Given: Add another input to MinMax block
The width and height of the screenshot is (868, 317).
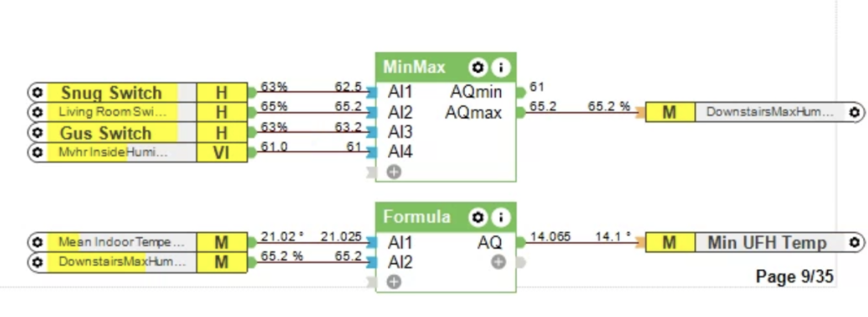Looking at the screenshot, I should pos(393,172).
